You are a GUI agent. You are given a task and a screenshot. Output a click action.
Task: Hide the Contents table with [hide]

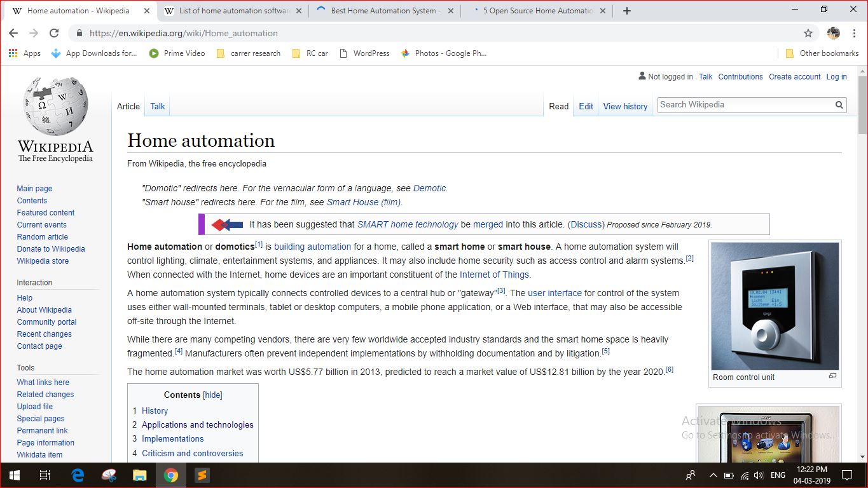pyautogui.click(x=212, y=395)
